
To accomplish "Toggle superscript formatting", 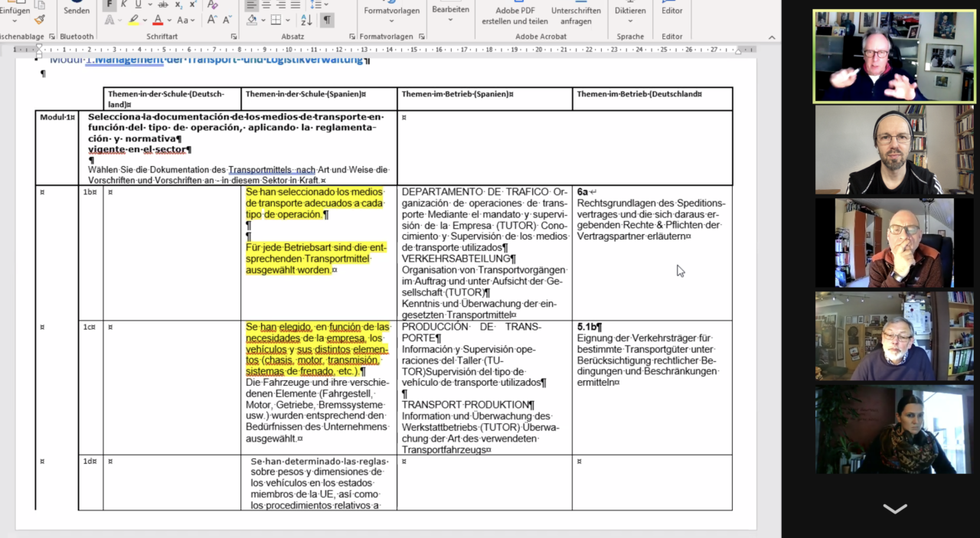I will pyautogui.click(x=193, y=5).
